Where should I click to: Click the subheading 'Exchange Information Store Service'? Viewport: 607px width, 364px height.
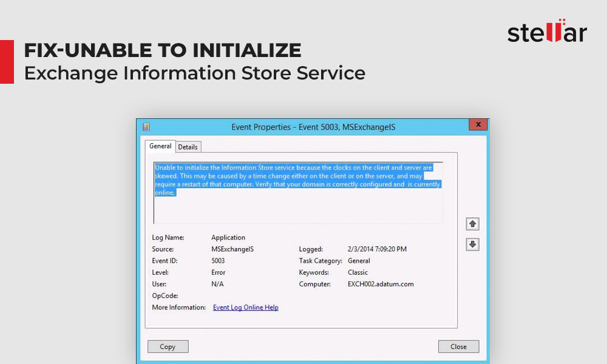click(195, 73)
